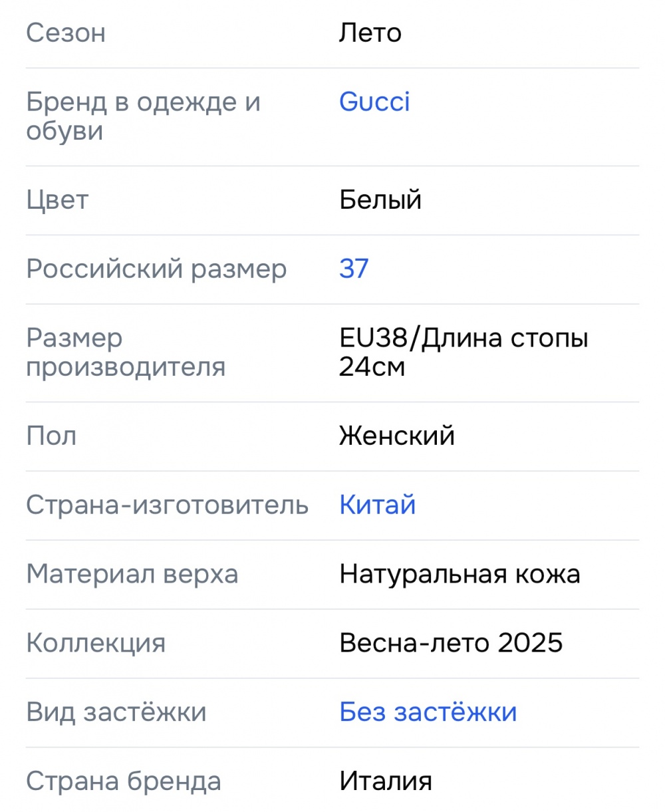Select the Размер производителя label
665x812 pixels.
126,352
